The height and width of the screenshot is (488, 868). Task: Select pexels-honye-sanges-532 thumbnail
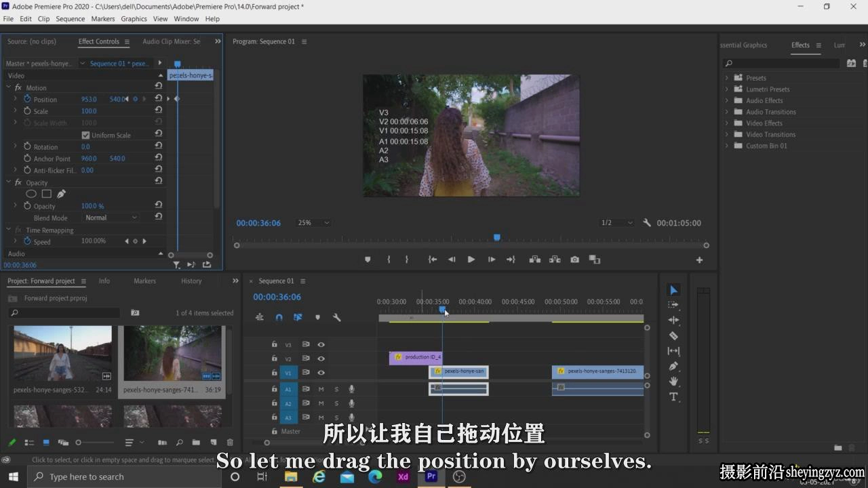click(x=63, y=354)
